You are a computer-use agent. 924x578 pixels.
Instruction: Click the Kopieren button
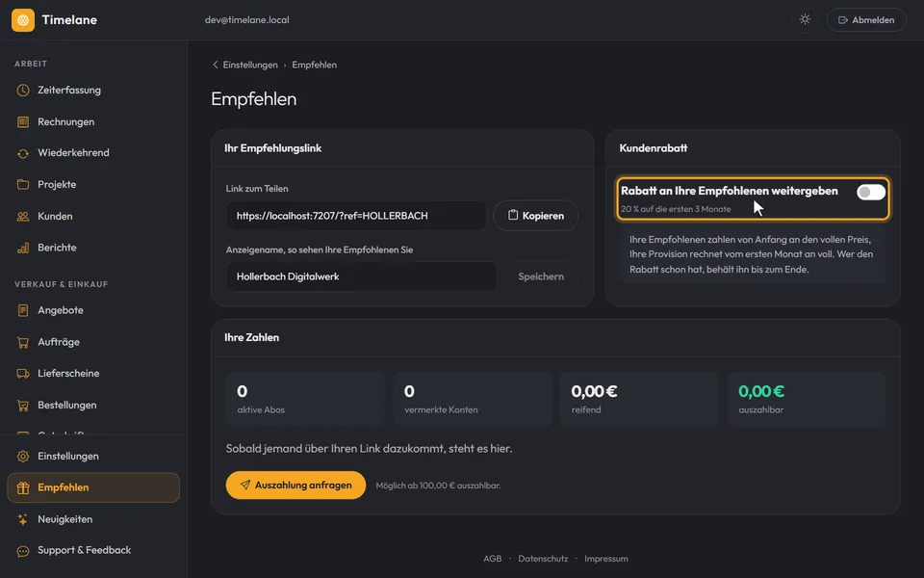pos(536,215)
